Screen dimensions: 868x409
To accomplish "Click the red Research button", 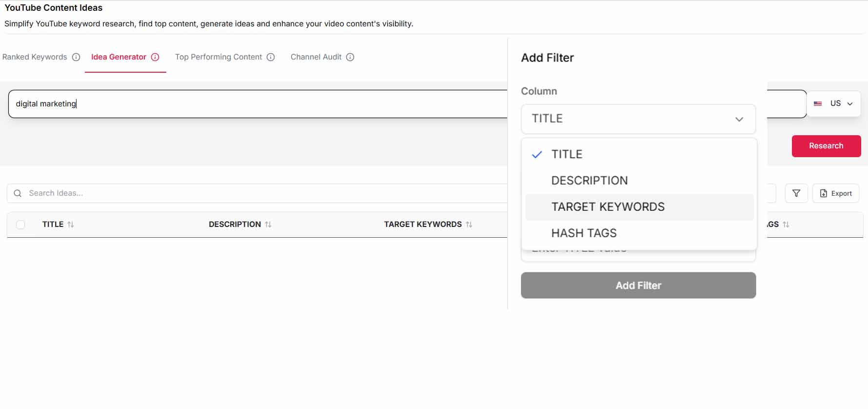I will 826,146.
